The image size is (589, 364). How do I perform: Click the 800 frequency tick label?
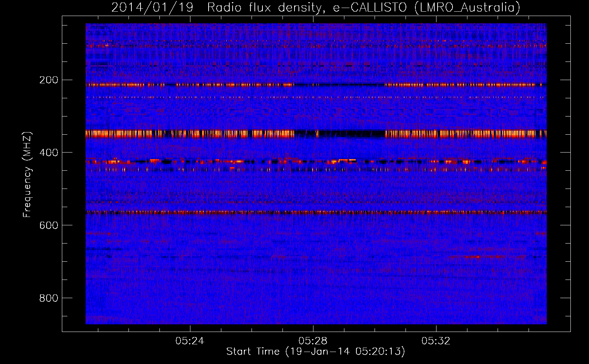point(49,298)
